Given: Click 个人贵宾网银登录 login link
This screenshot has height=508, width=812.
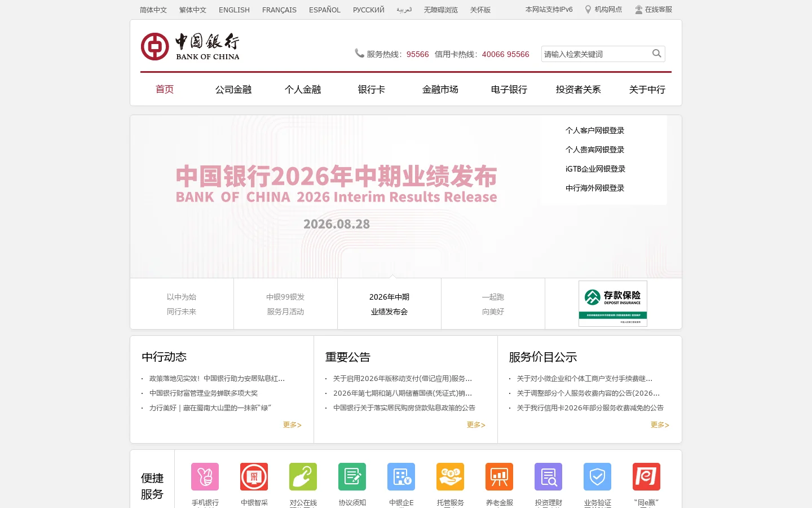Looking at the screenshot, I should (x=595, y=150).
